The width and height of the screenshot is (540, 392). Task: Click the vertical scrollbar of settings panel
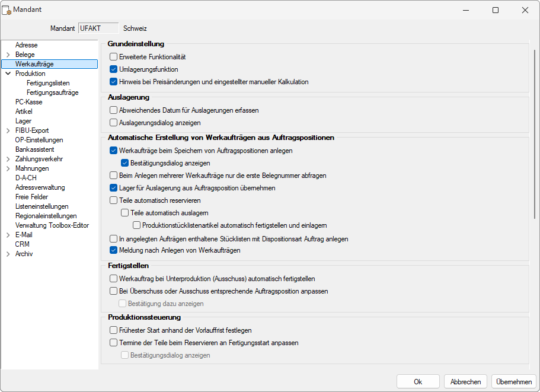535,135
